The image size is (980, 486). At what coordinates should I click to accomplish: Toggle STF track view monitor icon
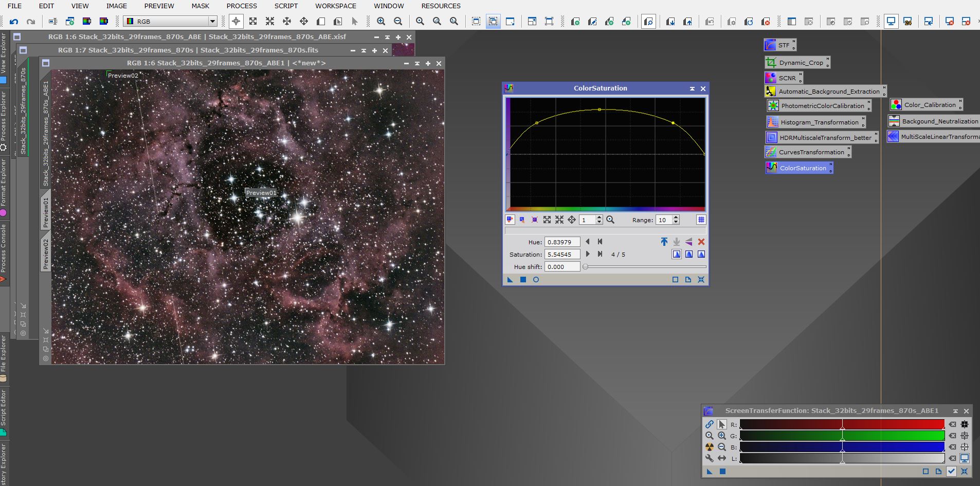pos(965,458)
